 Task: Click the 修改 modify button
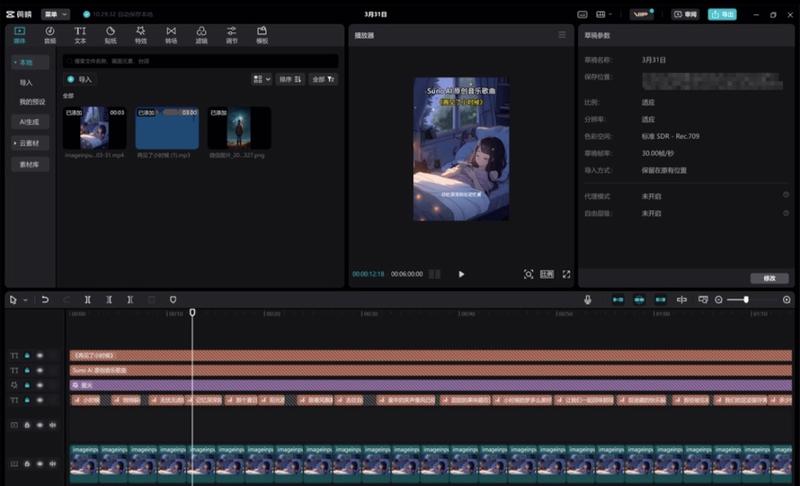[769, 278]
